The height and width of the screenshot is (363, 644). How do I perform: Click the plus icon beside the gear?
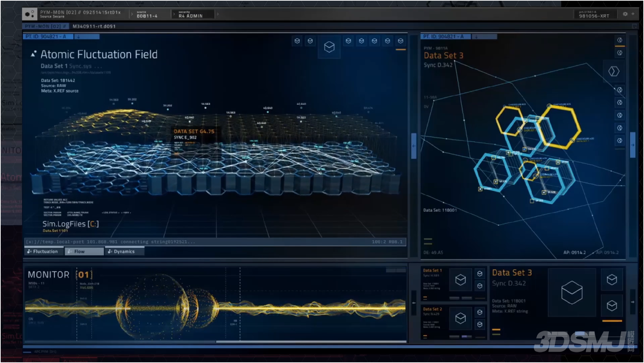click(633, 14)
